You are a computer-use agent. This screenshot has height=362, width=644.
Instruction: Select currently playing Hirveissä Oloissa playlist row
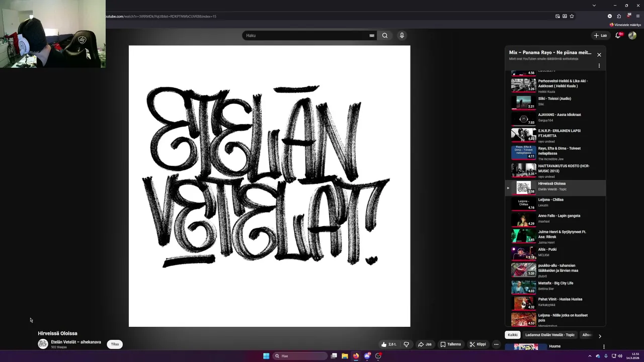click(556, 188)
